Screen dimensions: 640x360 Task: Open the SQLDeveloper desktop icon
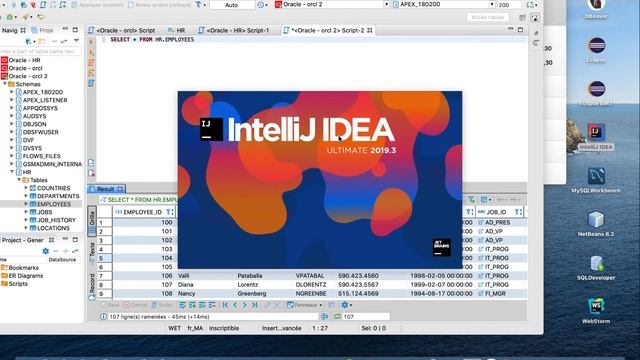(596, 263)
